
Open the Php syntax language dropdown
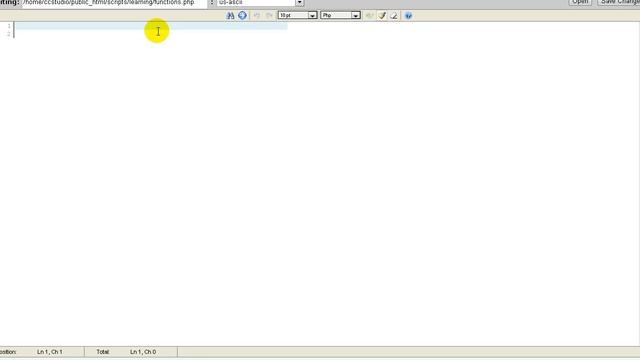[340, 16]
